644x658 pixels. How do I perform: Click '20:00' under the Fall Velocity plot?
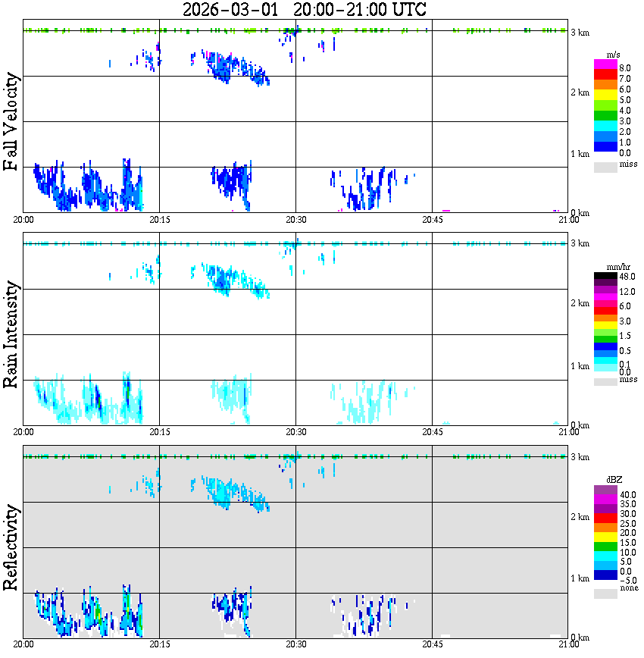(x=23, y=220)
